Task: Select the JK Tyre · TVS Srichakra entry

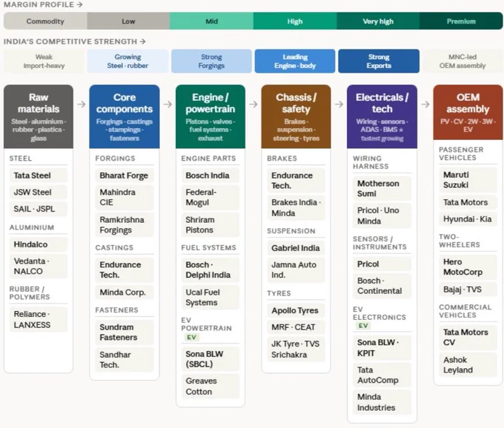Action: [x=296, y=349]
